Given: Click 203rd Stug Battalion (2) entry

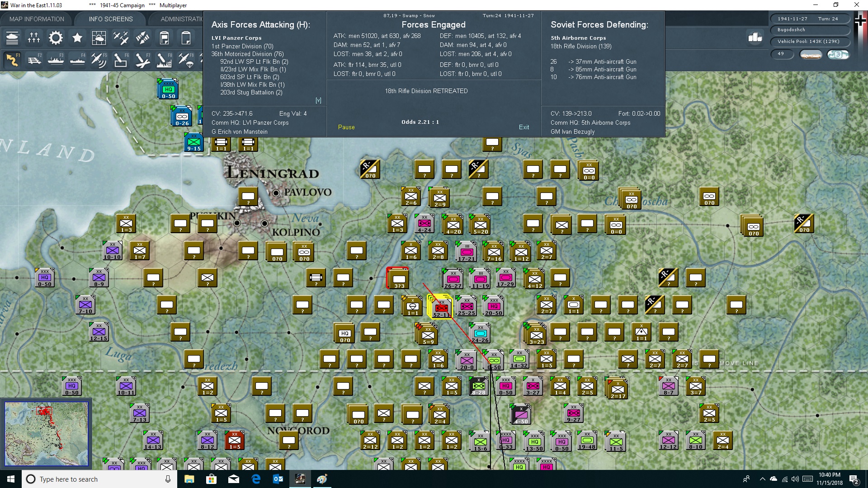Looking at the screenshot, I should pos(251,92).
